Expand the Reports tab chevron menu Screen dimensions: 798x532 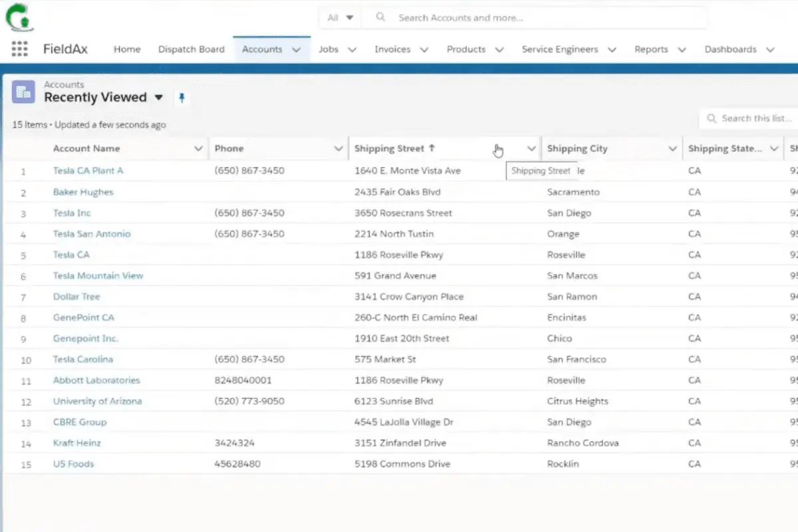(x=682, y=49)
